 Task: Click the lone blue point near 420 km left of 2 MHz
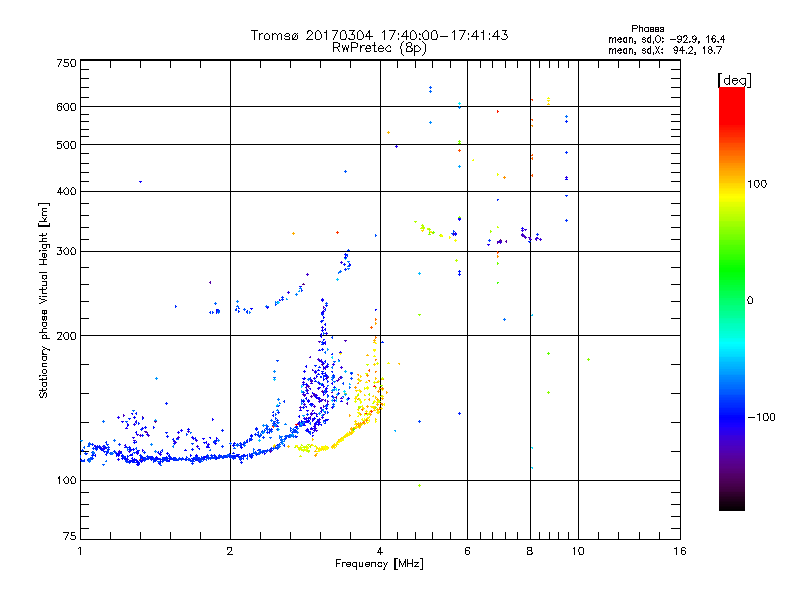140,182
